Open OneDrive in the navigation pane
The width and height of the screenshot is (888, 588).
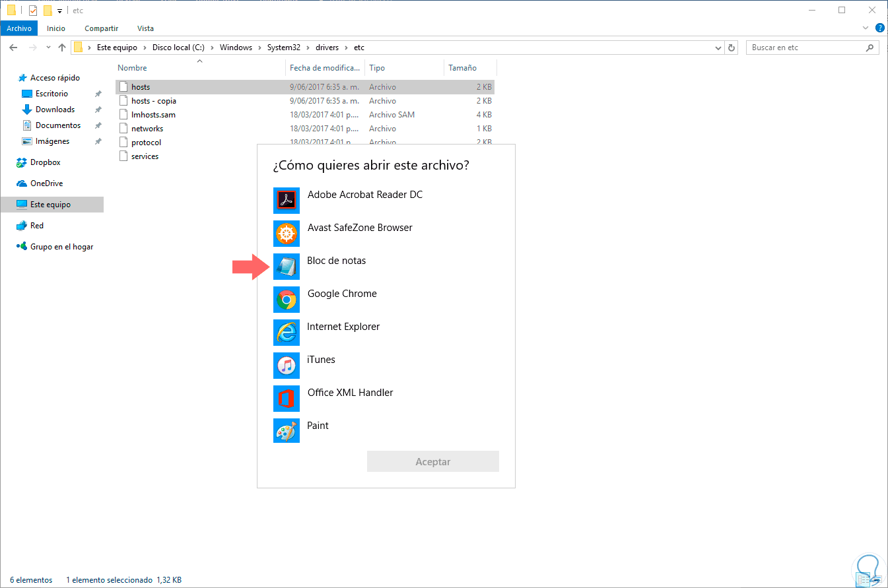tap(40, 183)
